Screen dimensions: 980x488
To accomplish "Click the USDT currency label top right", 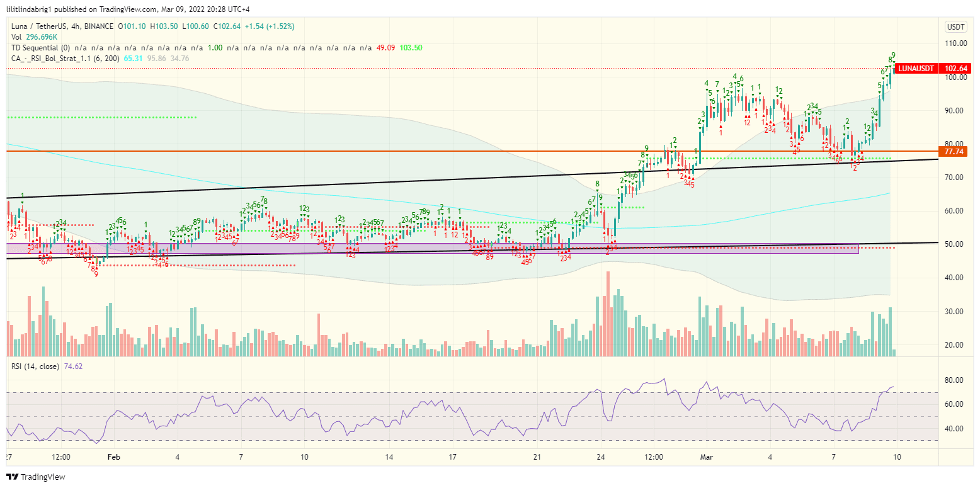I will click(955, 27).
